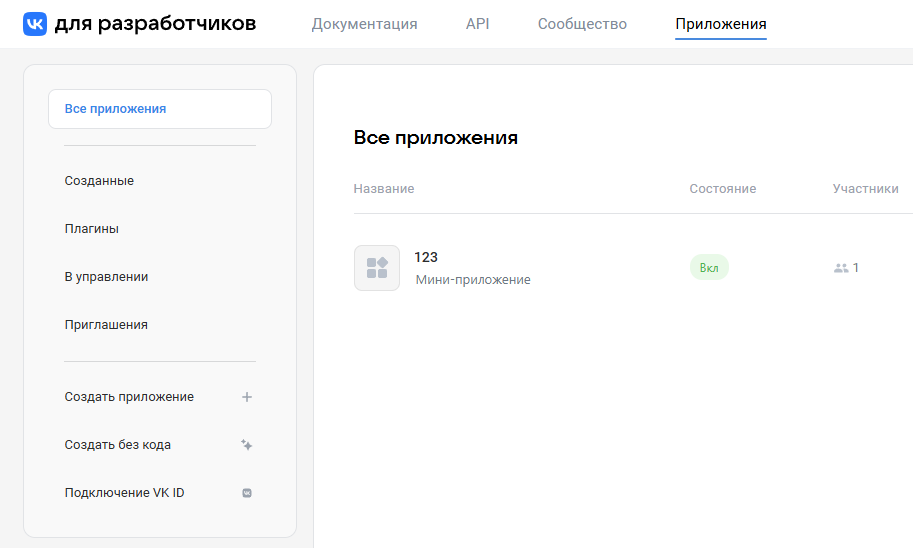Image resolution: width=913 pixels, height=548 pixels.
Task: Open Подключение VK ID
Action: pyautogui.click(x=124, y=493)
